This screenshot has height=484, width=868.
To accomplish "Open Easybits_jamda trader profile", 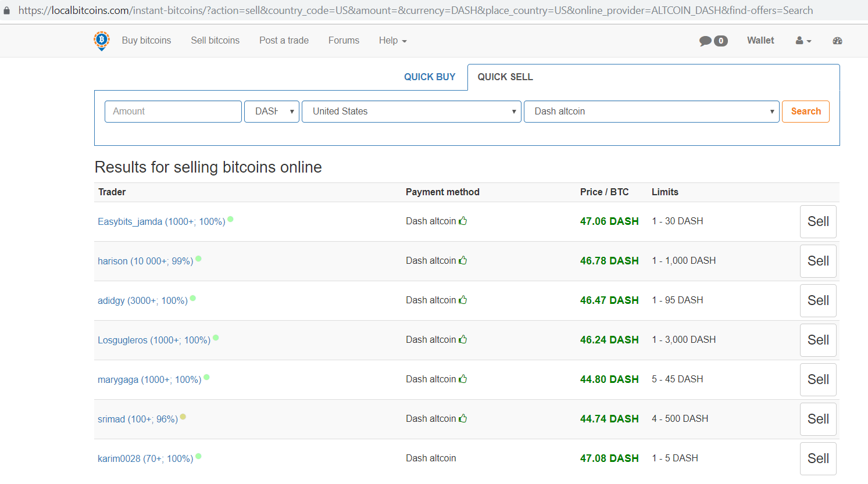I will (162, 221).
